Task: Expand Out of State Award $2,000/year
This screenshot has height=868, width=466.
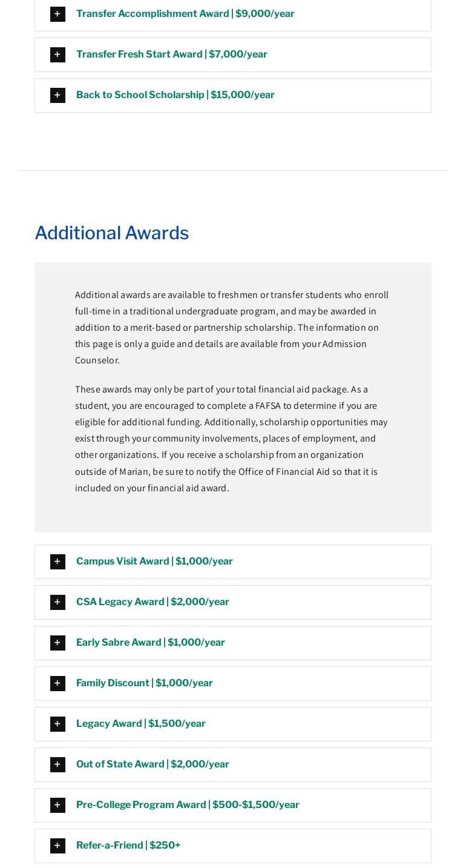Action: point(153,764)
